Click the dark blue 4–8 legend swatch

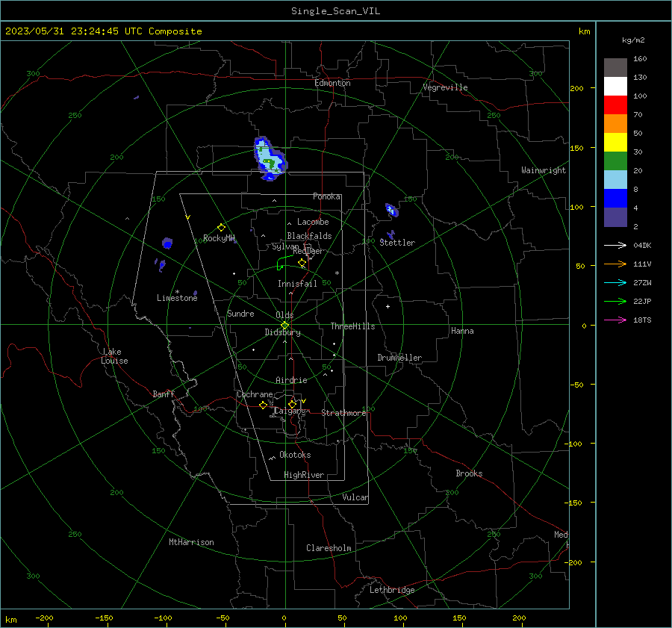click(615, 199)
